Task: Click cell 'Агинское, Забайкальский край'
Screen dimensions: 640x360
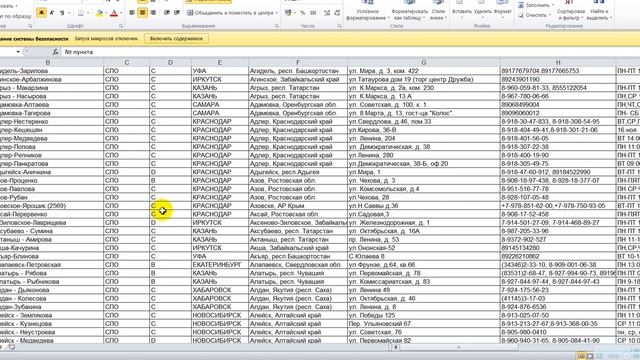Action: [x=298, y=80]
